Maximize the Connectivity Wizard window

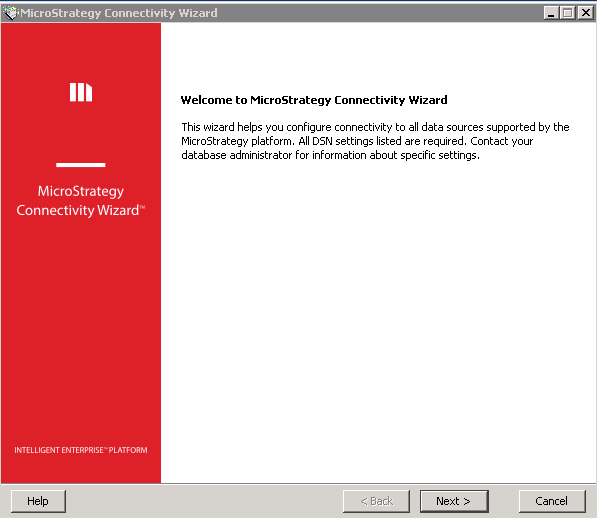568,13
